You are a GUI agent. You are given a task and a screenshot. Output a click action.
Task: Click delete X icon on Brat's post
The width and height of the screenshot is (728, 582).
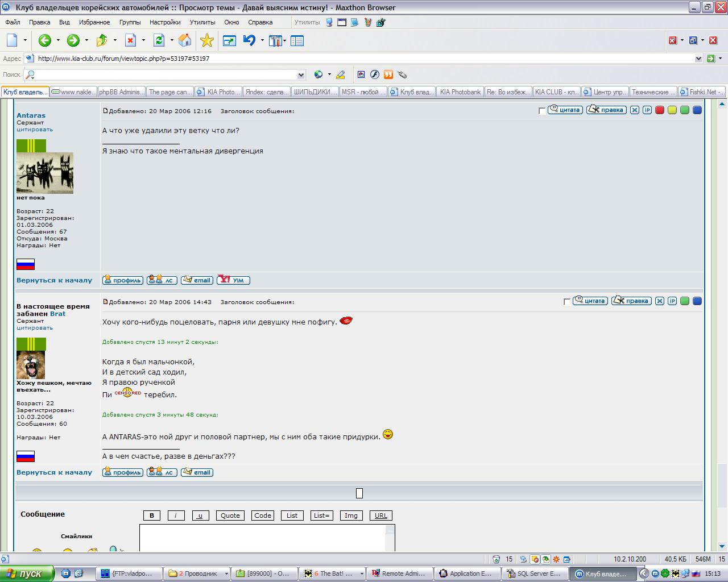660,301
